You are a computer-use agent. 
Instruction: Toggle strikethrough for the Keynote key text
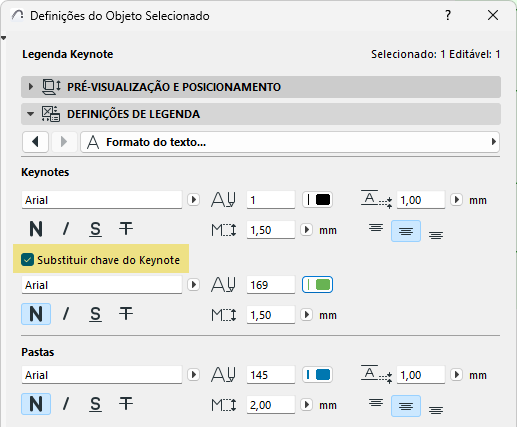(126, 314)
